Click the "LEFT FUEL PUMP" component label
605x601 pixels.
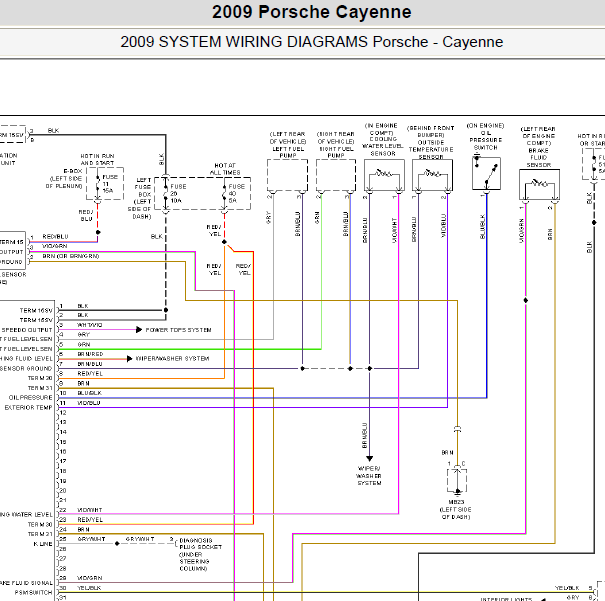(288, 145)
